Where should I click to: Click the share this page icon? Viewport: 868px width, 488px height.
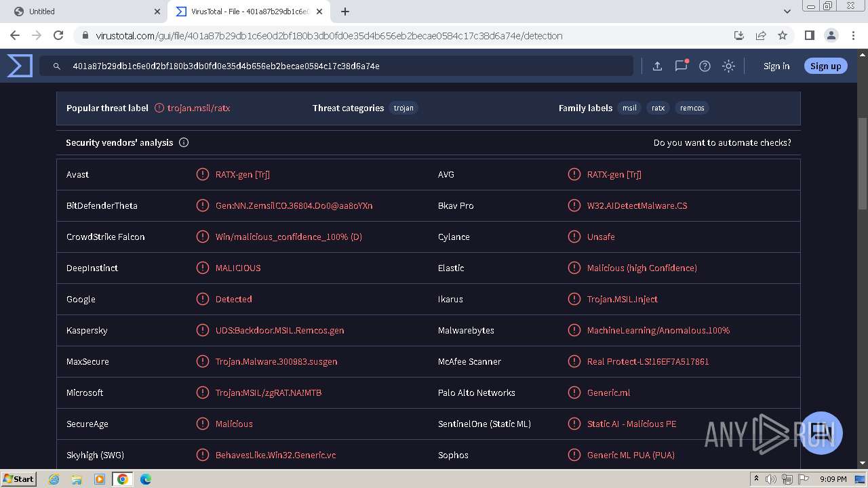761,35
